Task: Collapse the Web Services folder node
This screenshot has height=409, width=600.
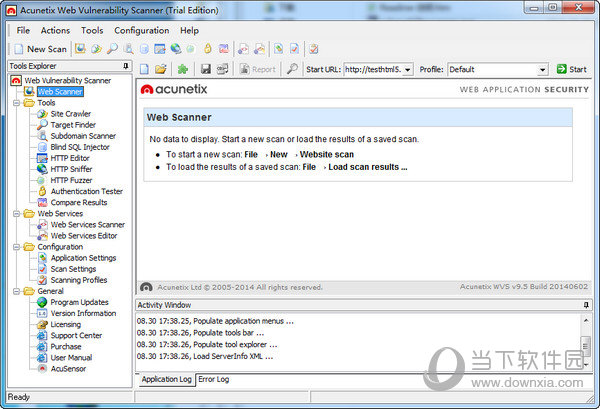Action: tap(16, 214)
